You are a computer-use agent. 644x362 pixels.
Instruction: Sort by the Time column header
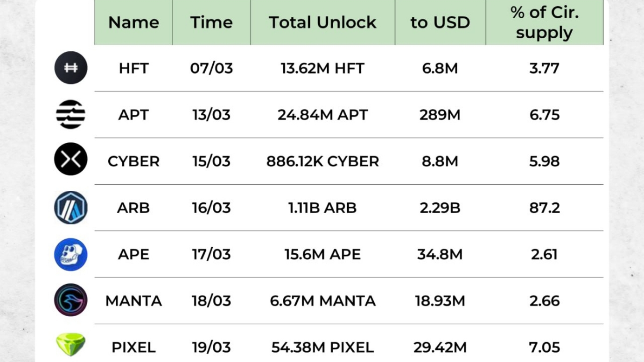pyautogui.click(x=211, y=22)
